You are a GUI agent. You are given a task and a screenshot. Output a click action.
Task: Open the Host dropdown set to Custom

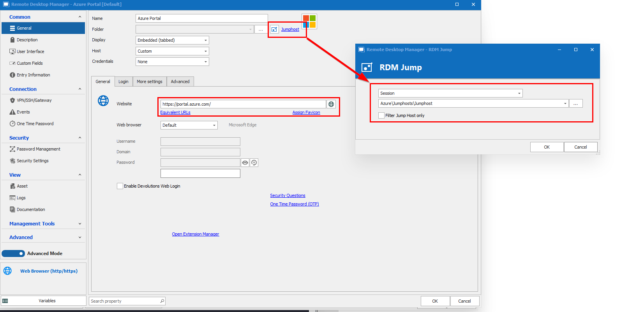coord(172,51)
